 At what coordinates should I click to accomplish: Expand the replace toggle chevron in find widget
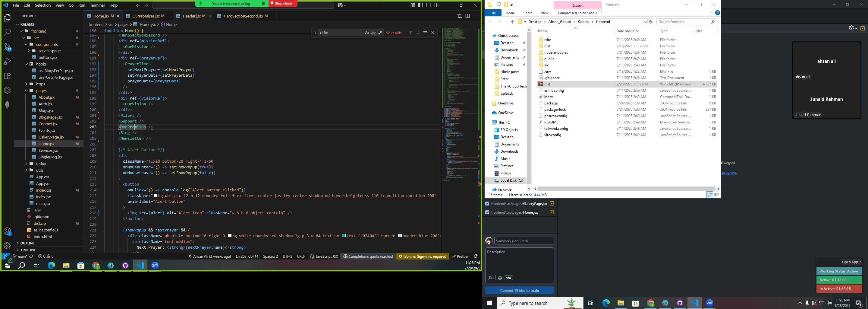(x=315, y=33)
